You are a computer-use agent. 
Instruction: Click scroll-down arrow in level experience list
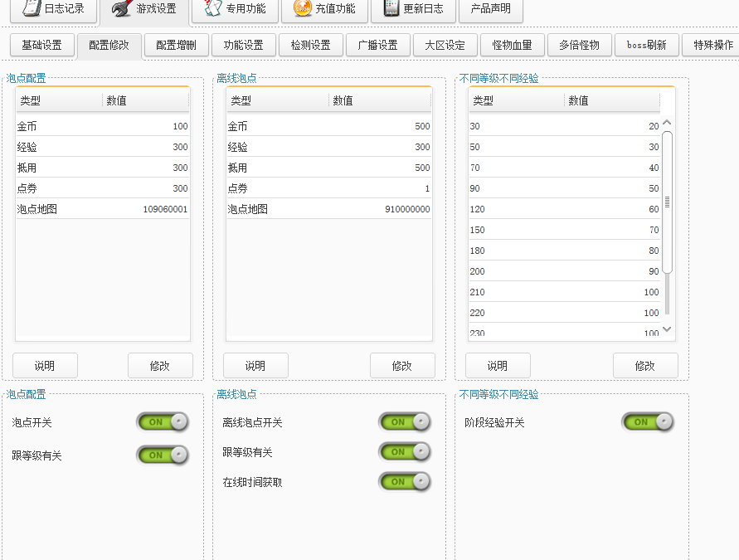[x=667, y=329]
